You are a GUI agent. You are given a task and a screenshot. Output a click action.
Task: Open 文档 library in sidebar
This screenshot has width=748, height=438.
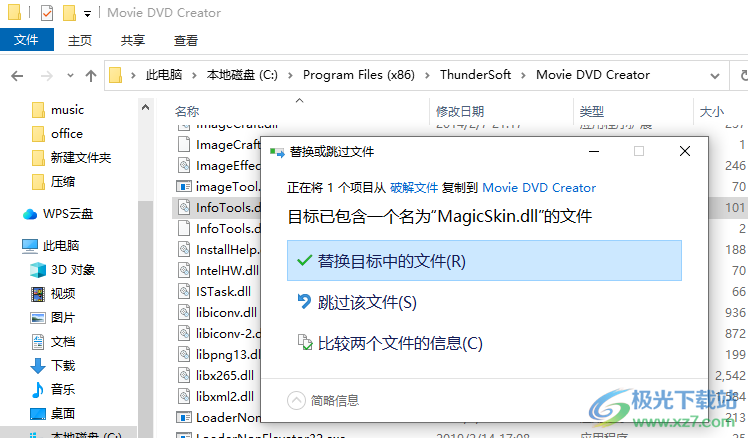click(62, 342)
